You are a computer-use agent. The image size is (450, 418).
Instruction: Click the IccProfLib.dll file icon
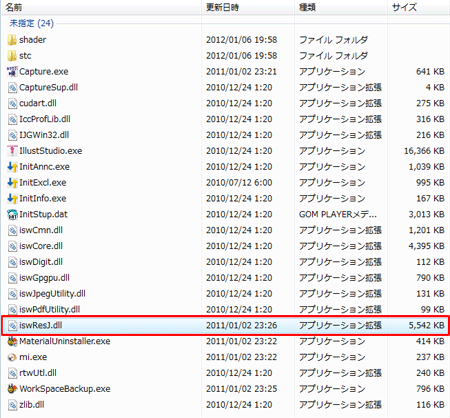point(12,119)
